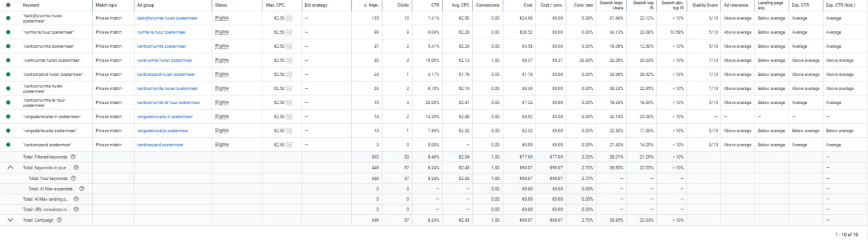The image size is (868, 240).
Task: Sort by the Quality Score column header
Action: tap(704, 5)
